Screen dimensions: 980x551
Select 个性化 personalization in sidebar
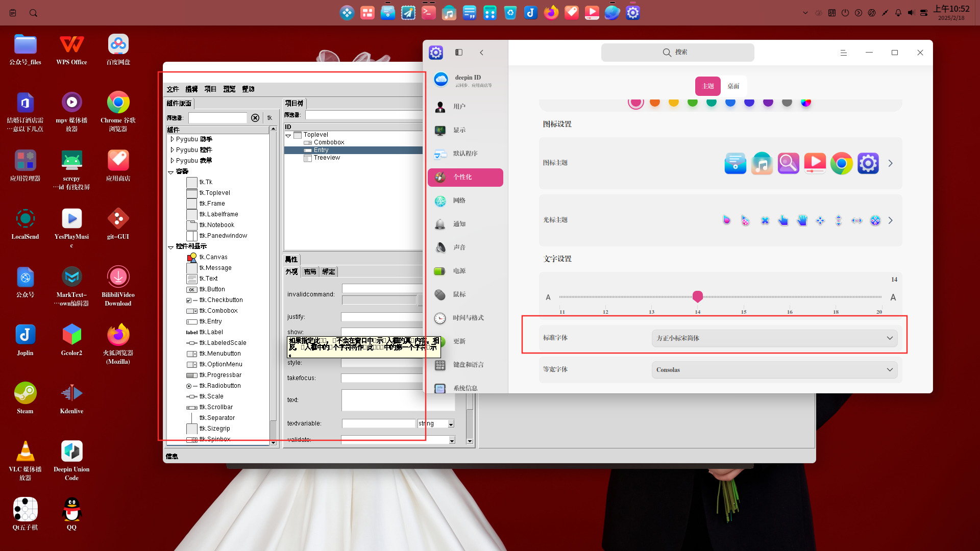pos(465,177)
